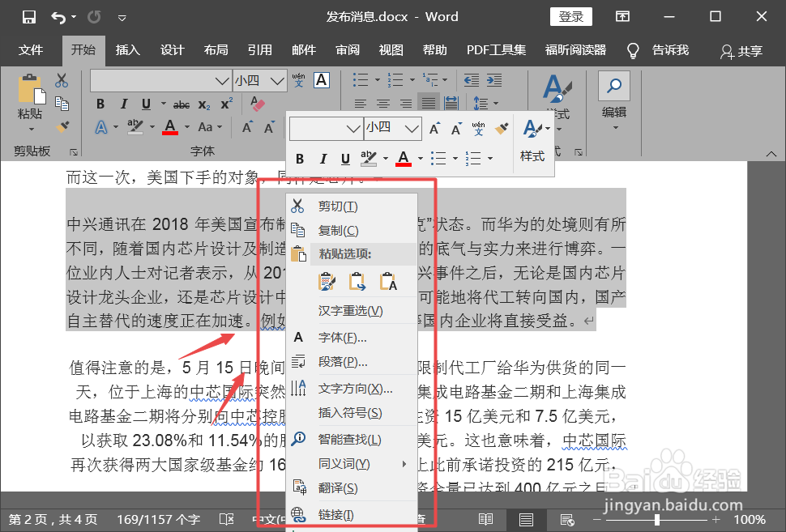Choose 复制(C) from context menu
The height and width of the screenshot is (532, 786).
pos(352,231)
